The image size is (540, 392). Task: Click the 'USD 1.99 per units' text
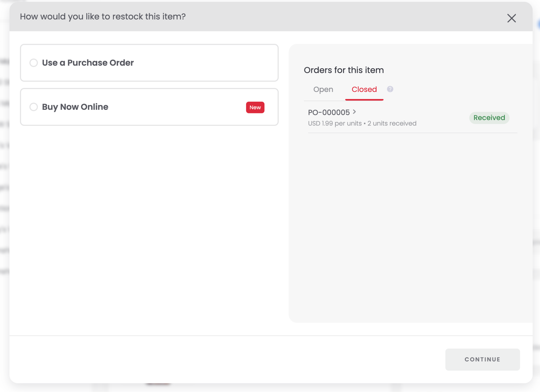point(335,124)
